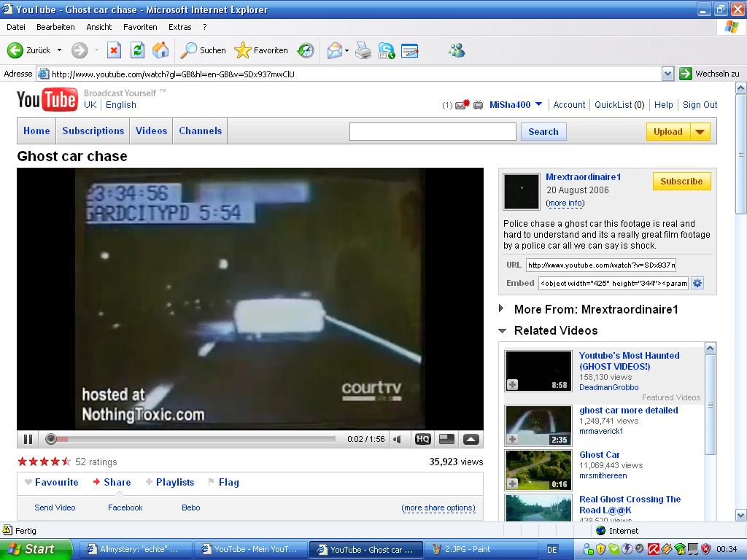Screen dimensions: 747x560
Task: Open the Messenger people icon
Action: (457, 50)
